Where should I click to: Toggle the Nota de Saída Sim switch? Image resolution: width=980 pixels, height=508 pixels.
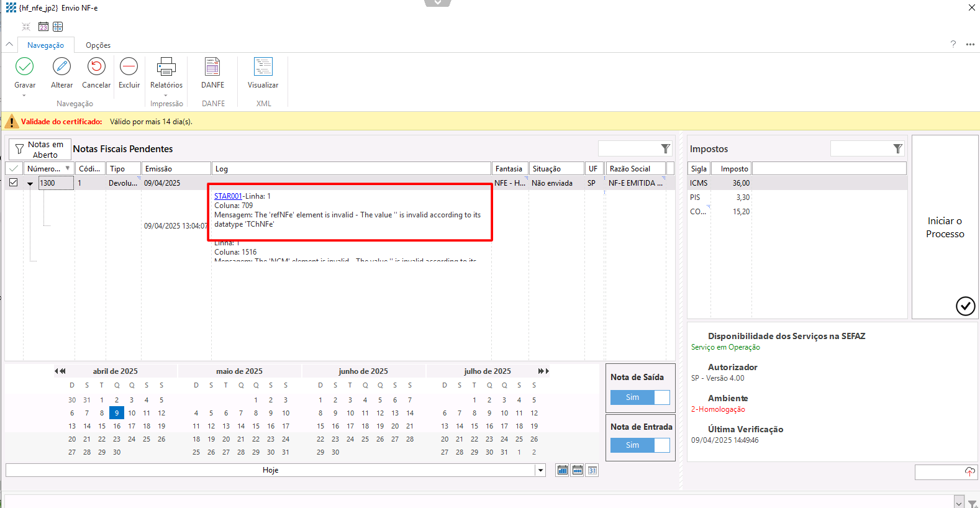640,397
